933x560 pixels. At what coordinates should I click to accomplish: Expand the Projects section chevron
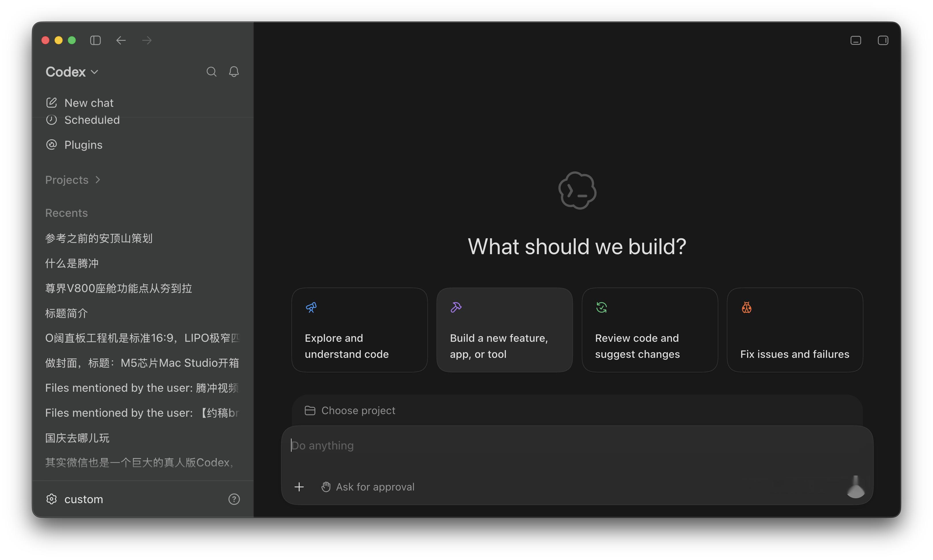[x=98, y=179]
